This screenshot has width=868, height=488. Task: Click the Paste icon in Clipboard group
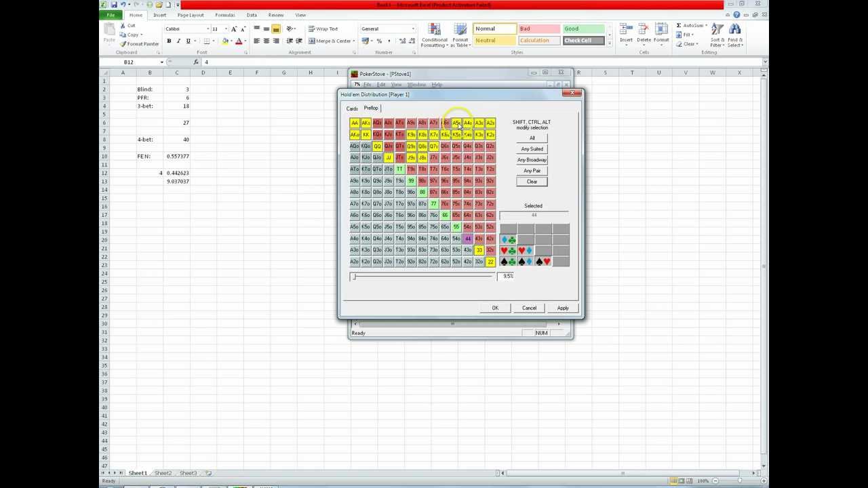[x=108, y=30]
